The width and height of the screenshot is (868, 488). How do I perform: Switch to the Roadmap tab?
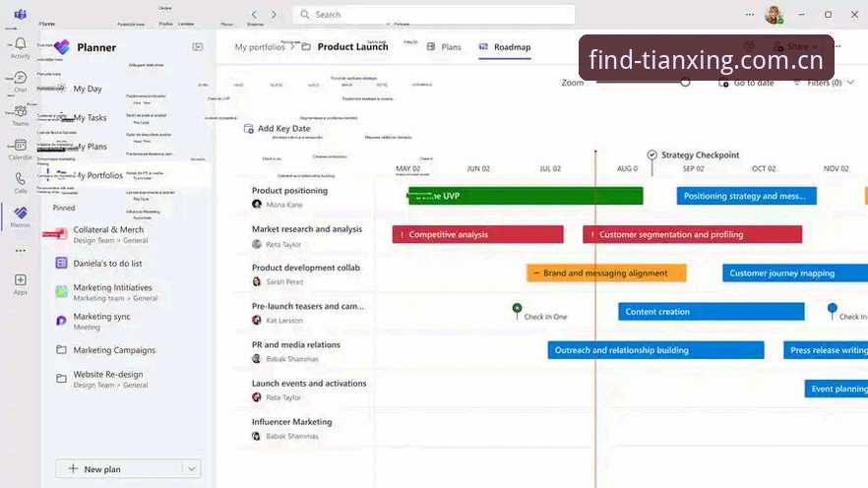[505, 47]
